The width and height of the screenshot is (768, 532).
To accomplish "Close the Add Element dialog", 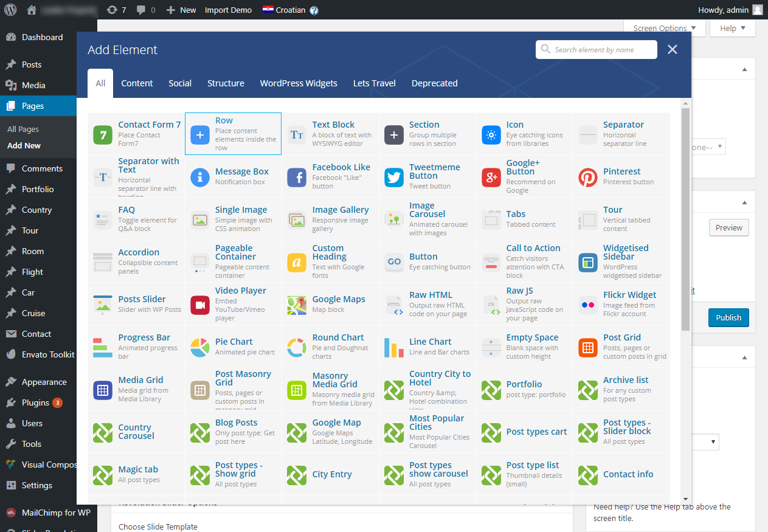I will (672, 50).
